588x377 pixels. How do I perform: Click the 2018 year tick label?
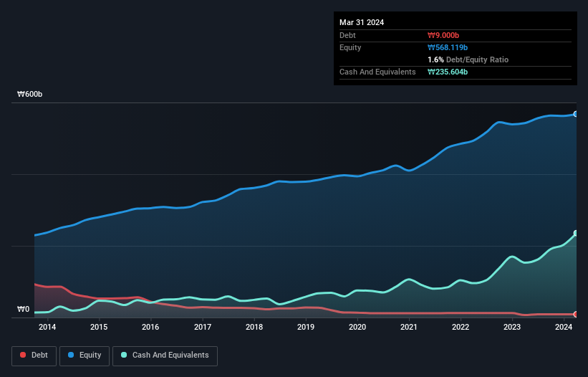(x=254, y=328)
